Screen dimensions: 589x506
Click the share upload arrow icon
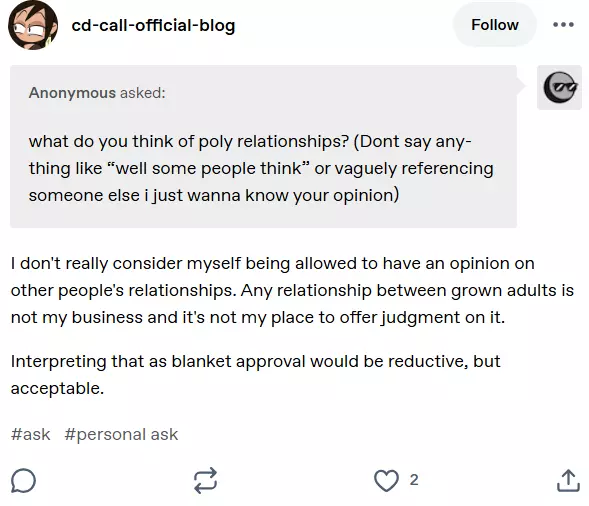pos(568,480)
